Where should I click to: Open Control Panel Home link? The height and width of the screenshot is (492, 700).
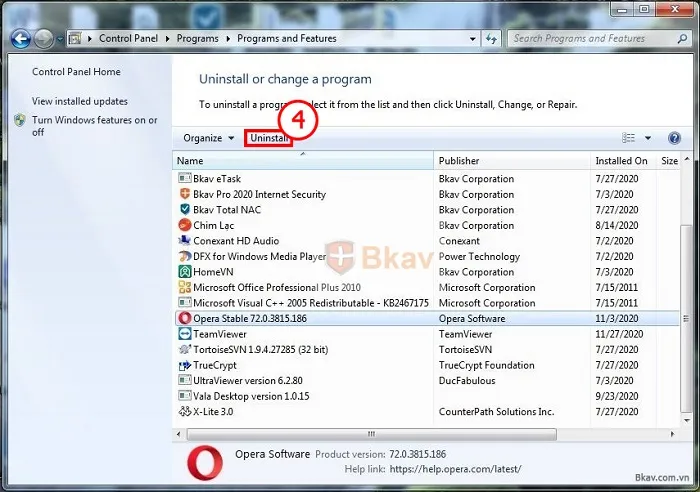(x=76, y=72)
